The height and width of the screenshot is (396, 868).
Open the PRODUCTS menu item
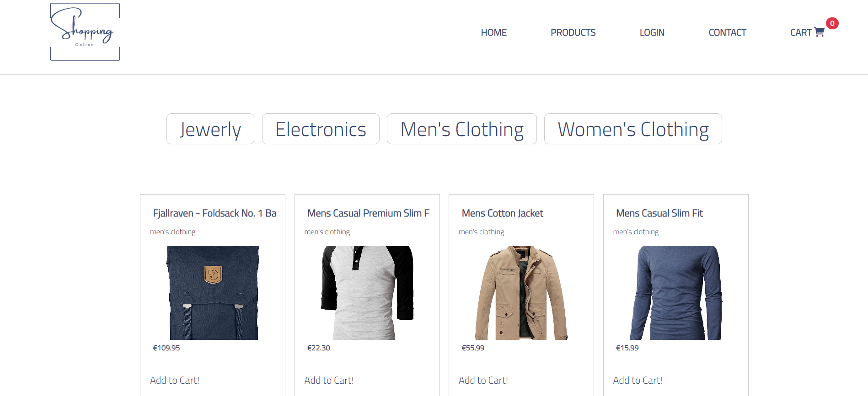(573, 32)
